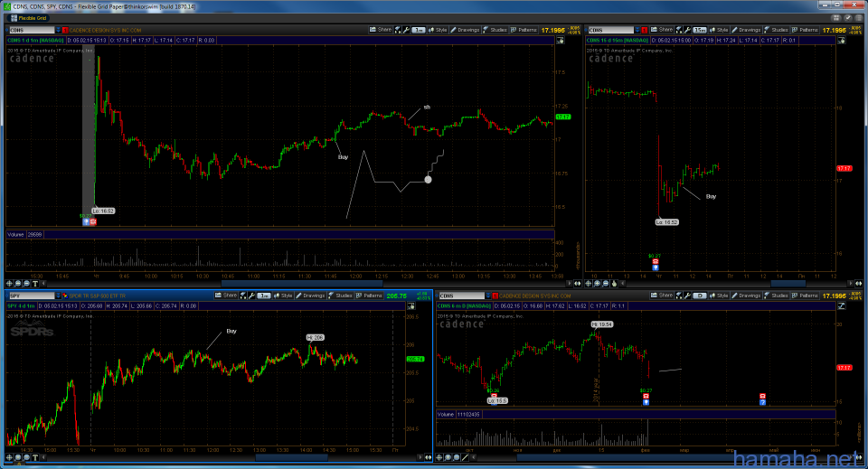Open Studies menu in bottom-right daily chart
This screenshot has width=868, height=469.
[x=776, y=295]
